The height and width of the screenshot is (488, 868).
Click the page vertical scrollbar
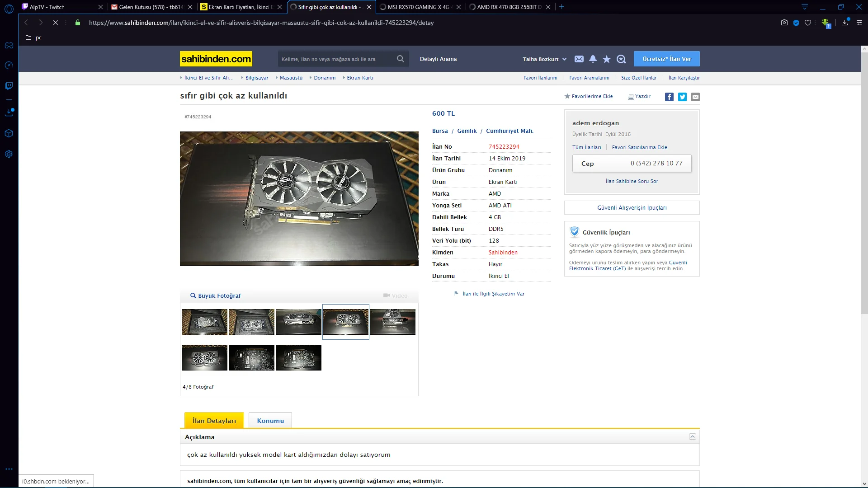tap(864, 181)
